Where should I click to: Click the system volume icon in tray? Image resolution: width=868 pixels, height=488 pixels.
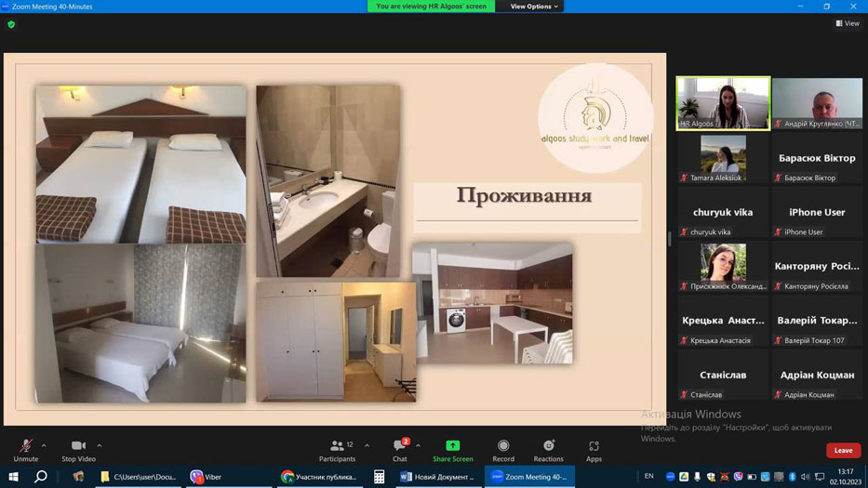[x=806, y=476]
